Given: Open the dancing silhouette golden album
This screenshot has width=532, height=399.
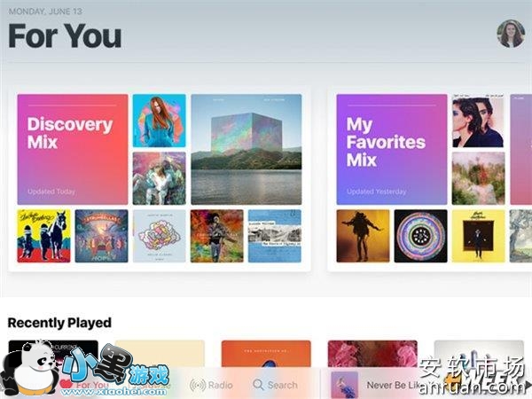Looking at the screenshot, I should (363, 236).
